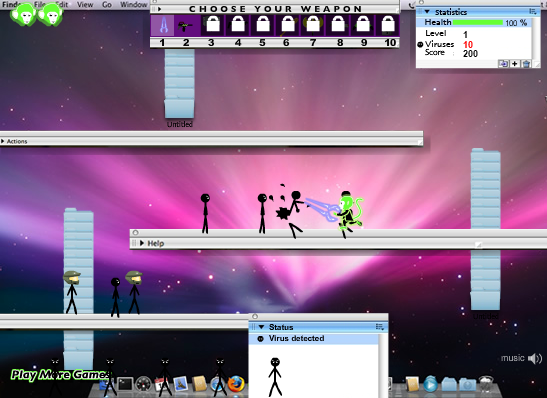
Task: Click the plus icon in Statistics panel
Action: tap(515, 64)
